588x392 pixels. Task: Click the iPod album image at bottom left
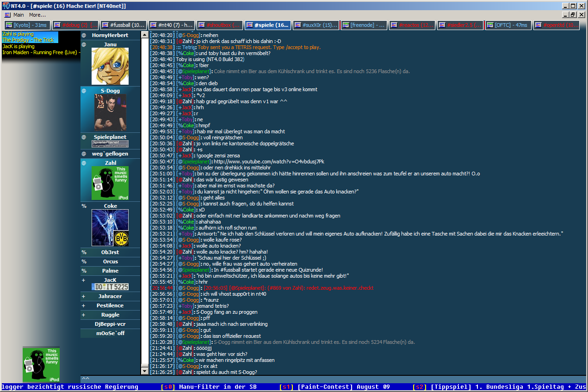coord(41,365)
